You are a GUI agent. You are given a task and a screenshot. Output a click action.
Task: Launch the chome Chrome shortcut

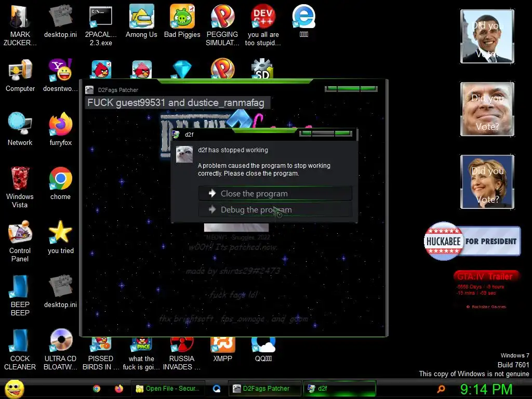[60, 183]
